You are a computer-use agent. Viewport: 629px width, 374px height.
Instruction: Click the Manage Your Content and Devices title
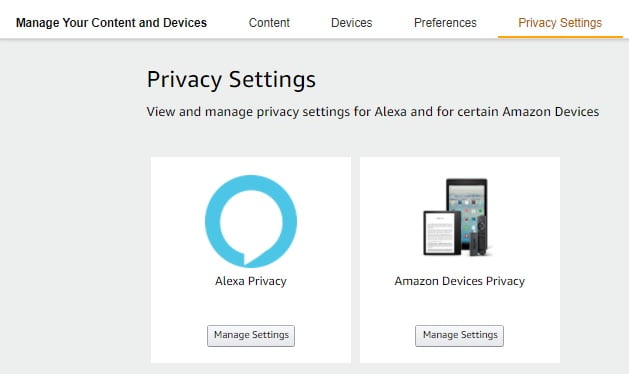point(112,22)
